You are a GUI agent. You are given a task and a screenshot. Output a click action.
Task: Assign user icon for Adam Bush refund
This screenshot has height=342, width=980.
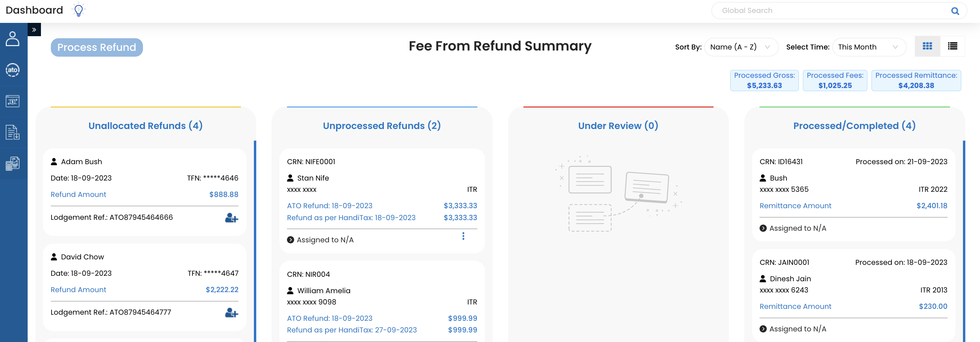pos(231,218)
